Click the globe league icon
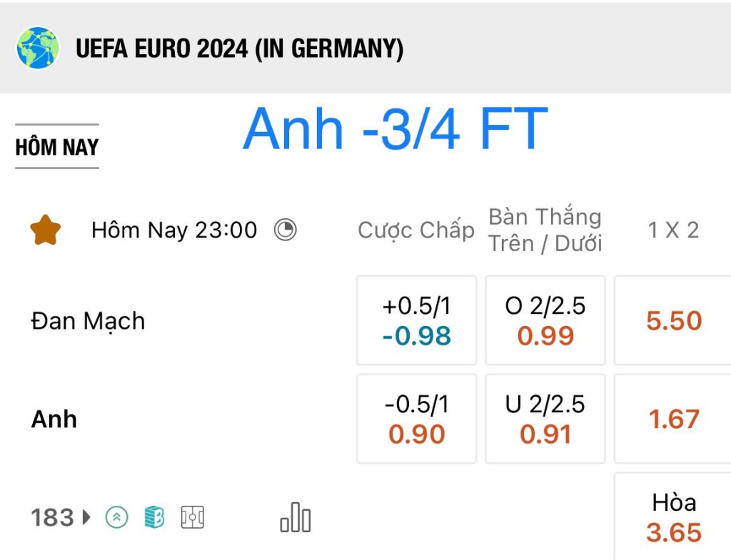 tap(38, 48)
